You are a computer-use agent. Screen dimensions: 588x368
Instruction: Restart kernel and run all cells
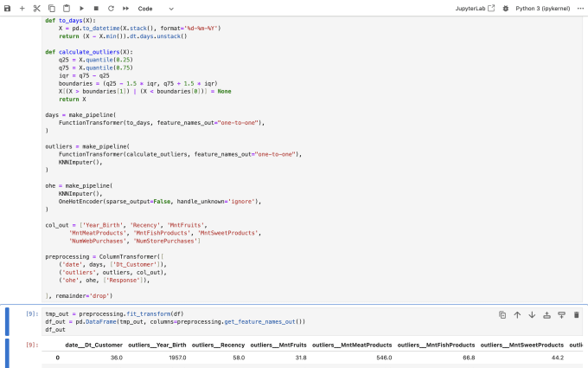pyautogui.click(x=125, y=9)
